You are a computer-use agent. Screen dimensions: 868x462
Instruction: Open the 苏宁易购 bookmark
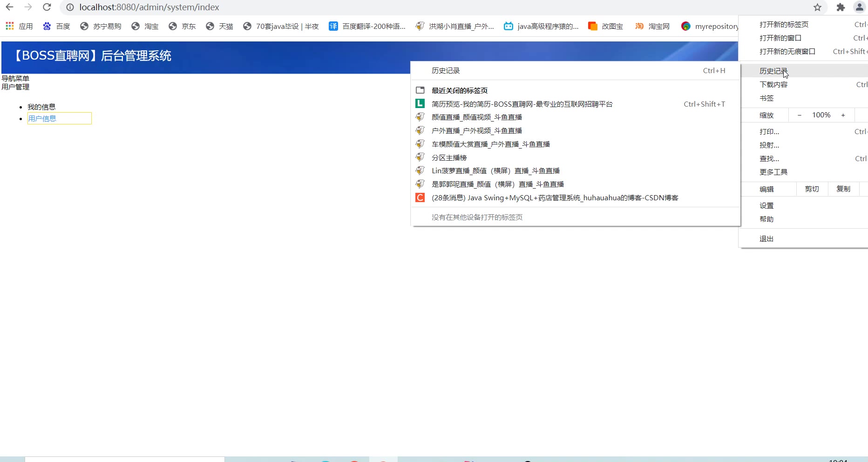(101, 26)
